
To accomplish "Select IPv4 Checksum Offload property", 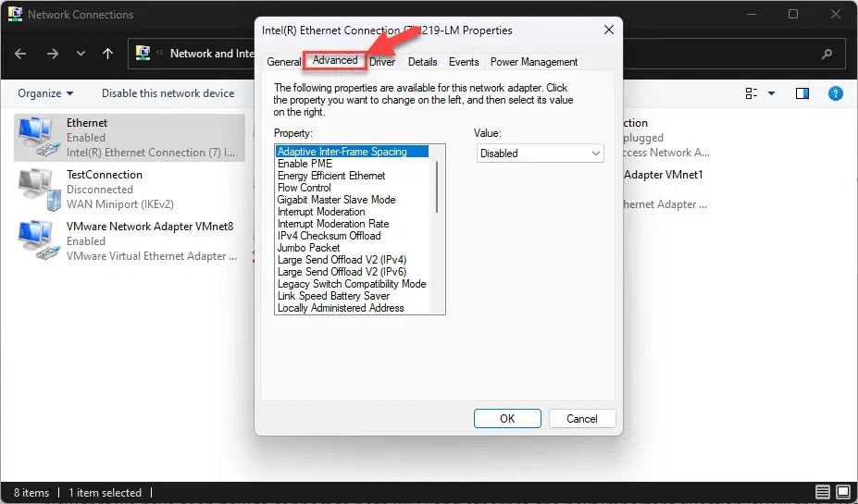I will pos(329,236).
